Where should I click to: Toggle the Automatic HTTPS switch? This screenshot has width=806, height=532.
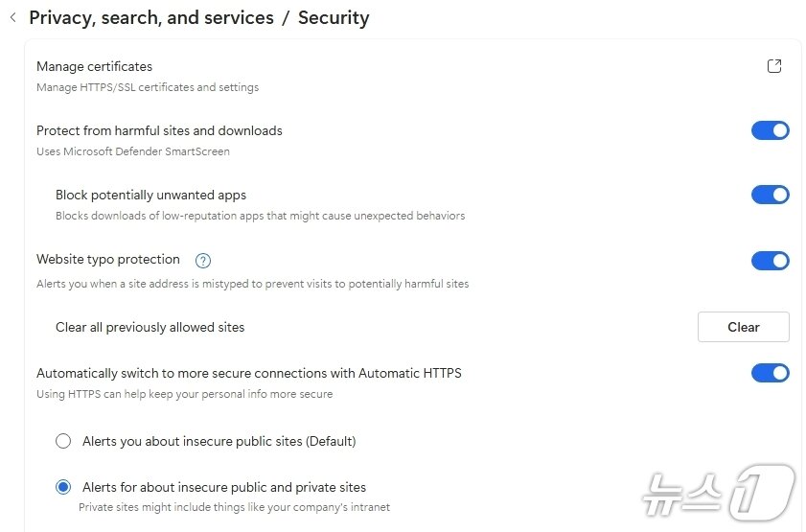(770, 373)
